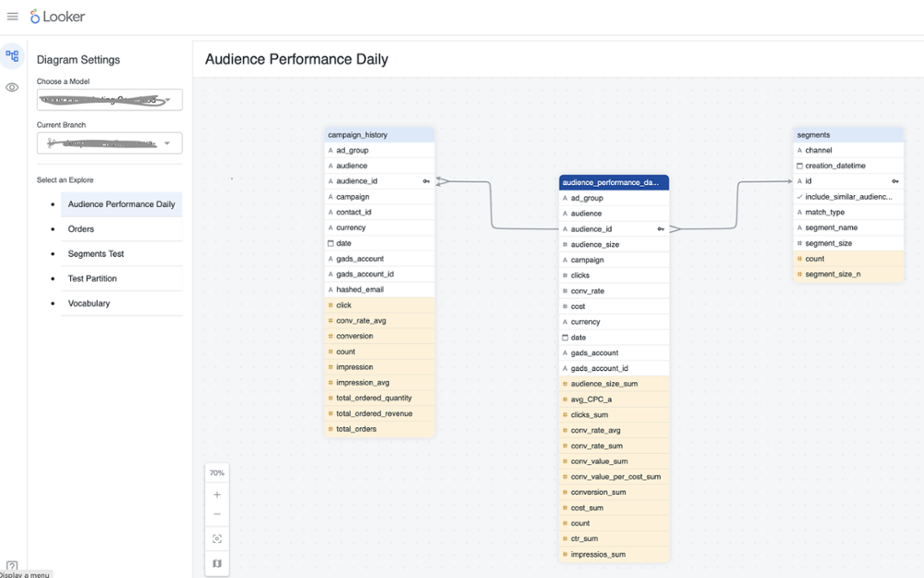Viewport: 924px width, 578px height.
Task: Click the 70% zoom level control
Action: coord(216,472)
